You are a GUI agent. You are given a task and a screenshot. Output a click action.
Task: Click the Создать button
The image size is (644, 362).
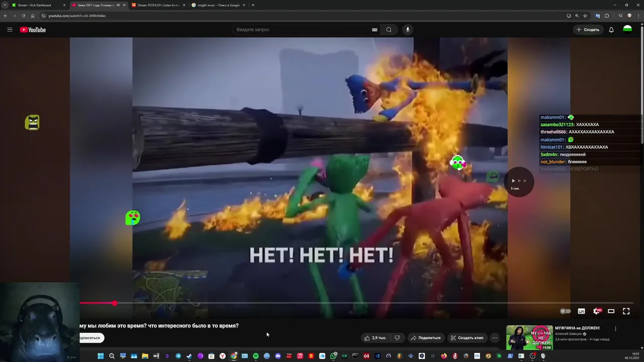click(x=588, y=30)
